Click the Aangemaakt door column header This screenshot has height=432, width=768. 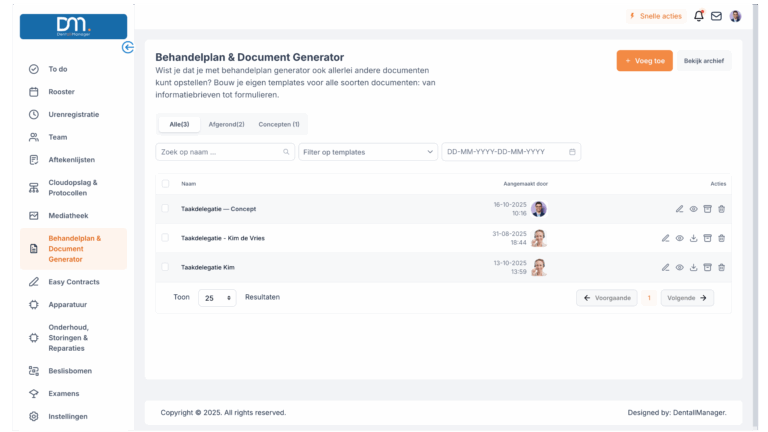pyautogui.click(x=526, y=184)
